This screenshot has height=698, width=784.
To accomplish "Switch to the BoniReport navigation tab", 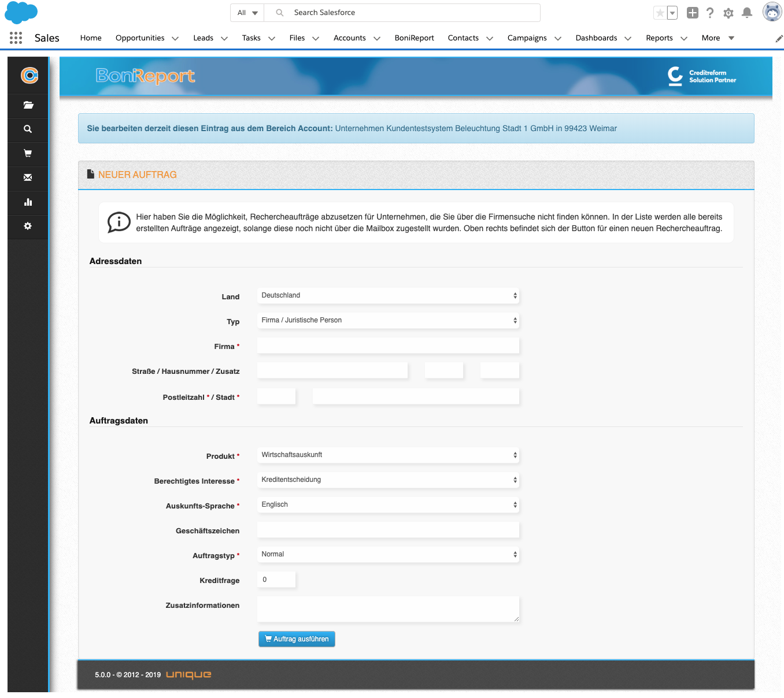I will point(414,38).
